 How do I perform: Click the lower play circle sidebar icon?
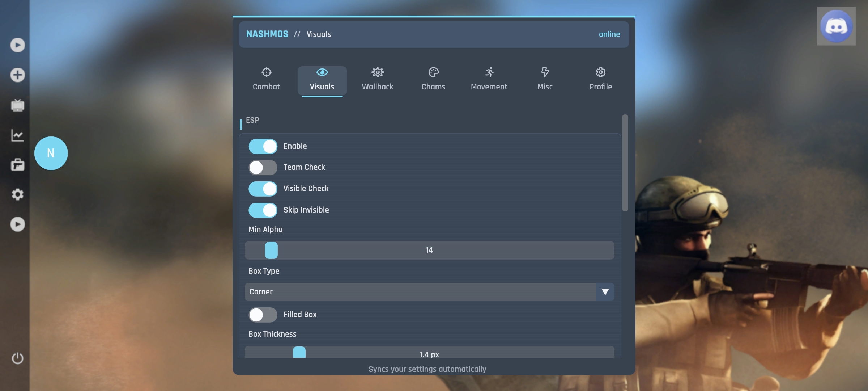pyautogui.click(x=17, y=224)
